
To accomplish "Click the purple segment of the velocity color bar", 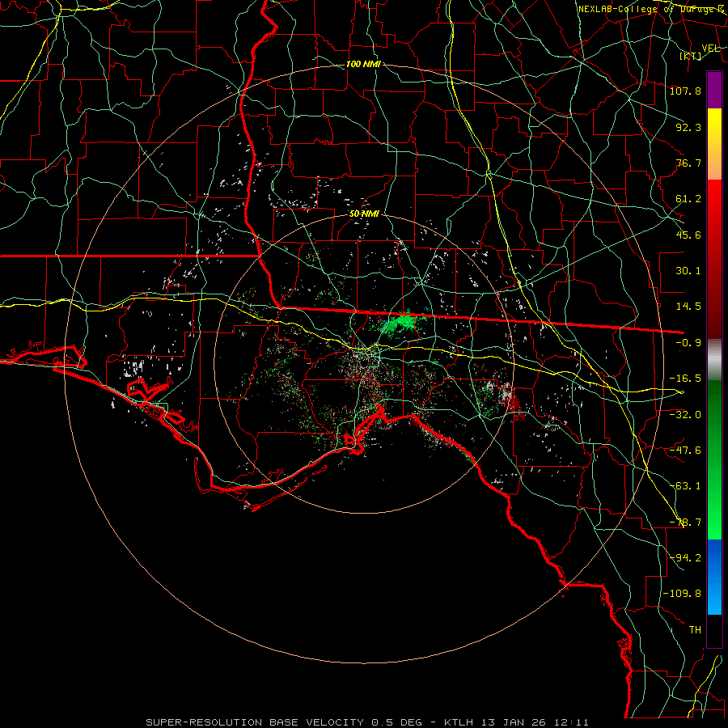I will pos(714,91).
